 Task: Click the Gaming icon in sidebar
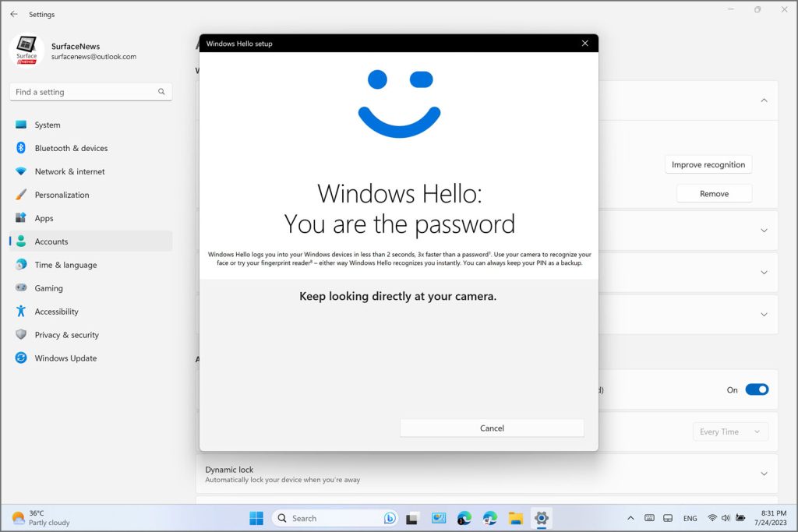pyautogui.click(x=21, y=288)
